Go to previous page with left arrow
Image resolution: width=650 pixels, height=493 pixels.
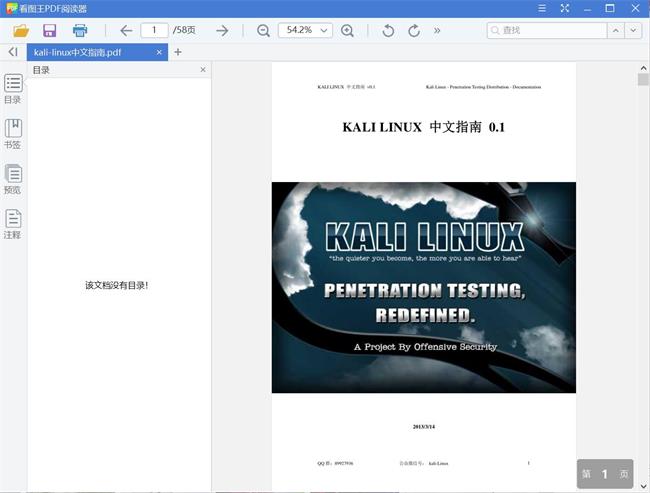tap(126, 31)
